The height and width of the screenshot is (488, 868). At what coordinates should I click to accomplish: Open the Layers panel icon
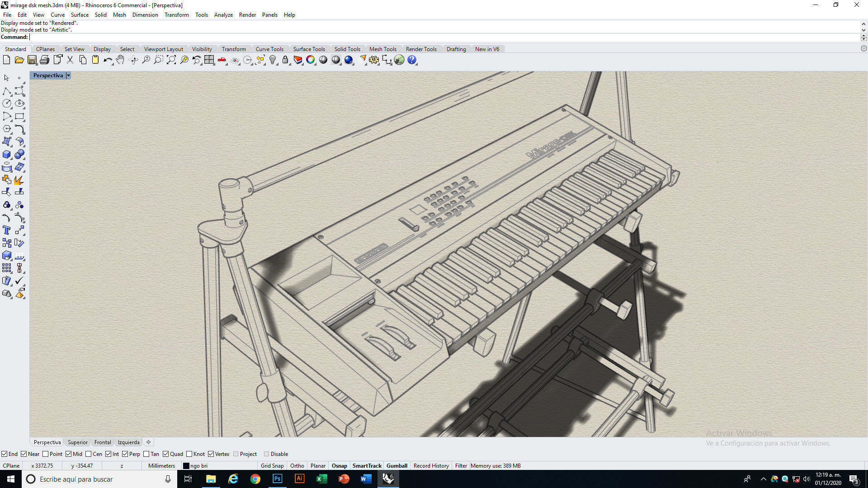tap(298, 60)
